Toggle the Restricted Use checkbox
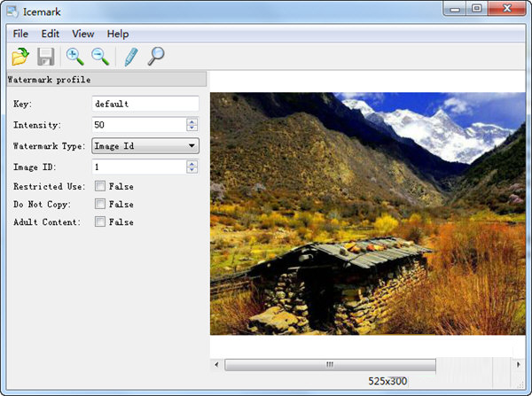 pyautogui.click(x=99, y=186)
